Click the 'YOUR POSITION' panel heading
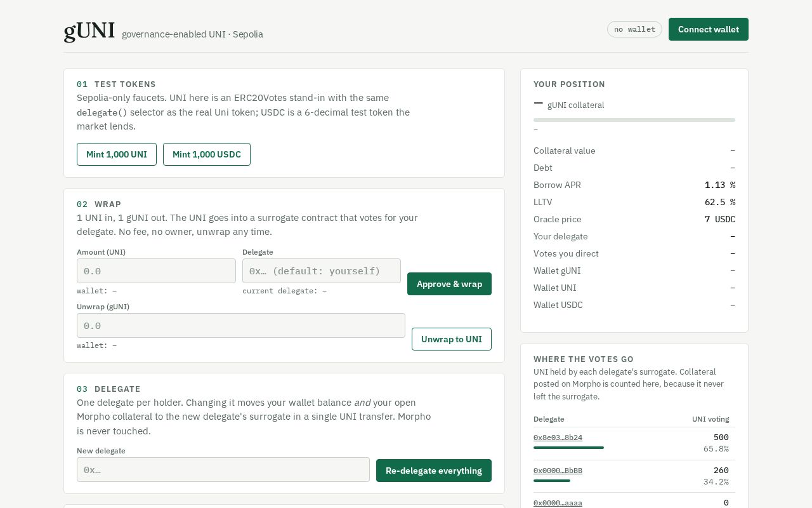The width and height of the screenshot is (812, 508). [x=569, y=84]
